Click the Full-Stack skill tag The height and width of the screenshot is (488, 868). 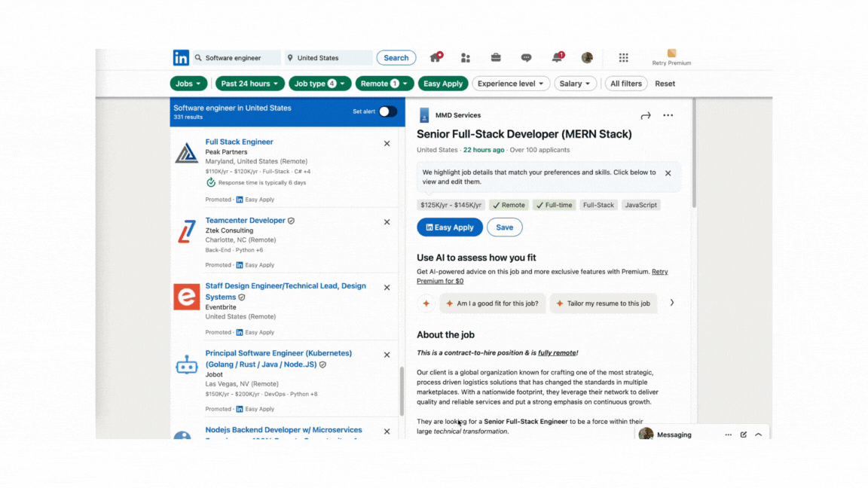[598, 206]
